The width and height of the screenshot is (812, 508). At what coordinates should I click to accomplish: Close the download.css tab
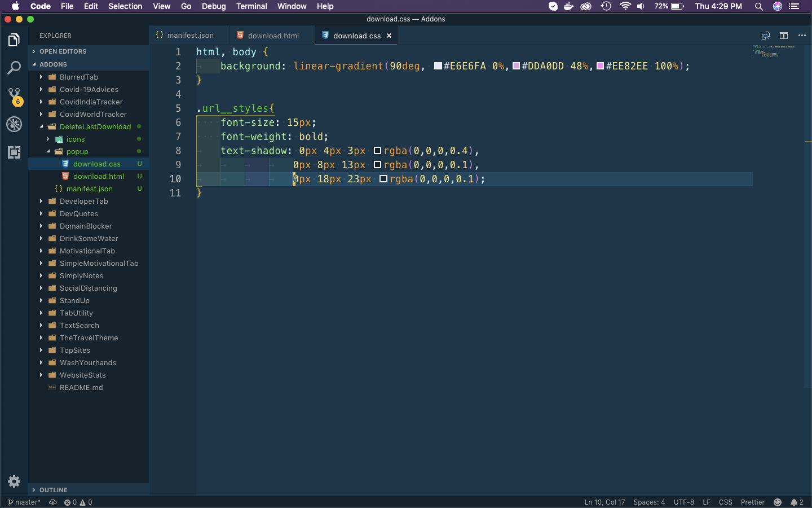coord(389,36)
